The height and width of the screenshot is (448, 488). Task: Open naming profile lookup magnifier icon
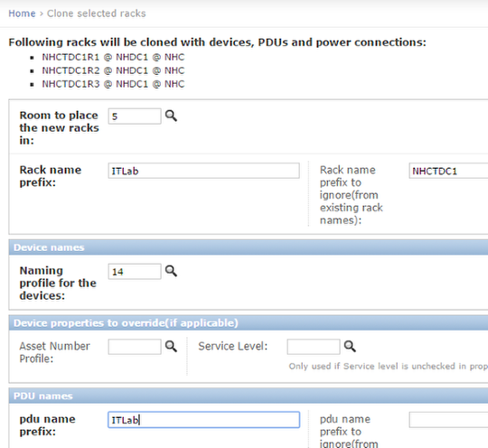(171, 271)
